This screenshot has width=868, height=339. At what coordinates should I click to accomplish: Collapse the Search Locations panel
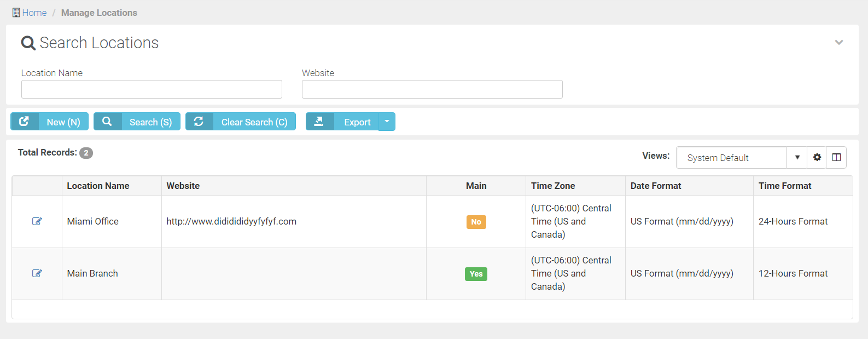tap(838, 42)
